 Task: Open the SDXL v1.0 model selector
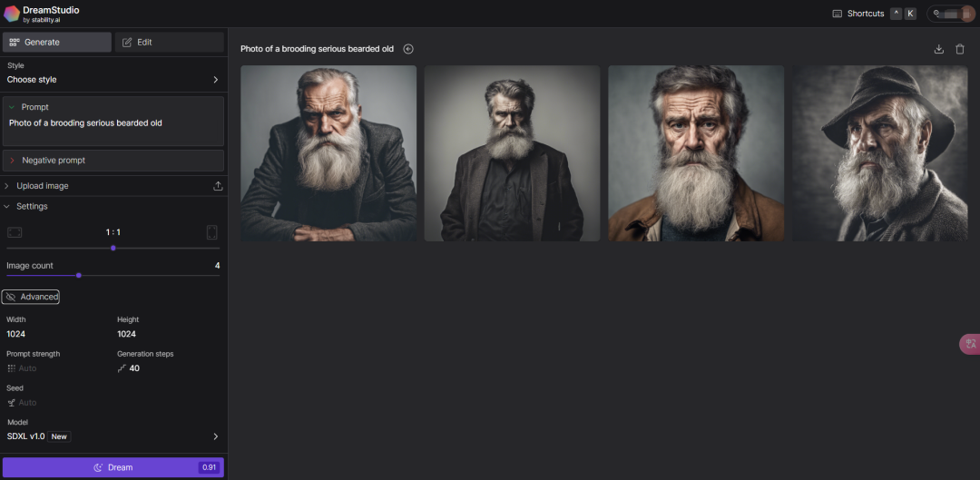click(x=113, y=436)
